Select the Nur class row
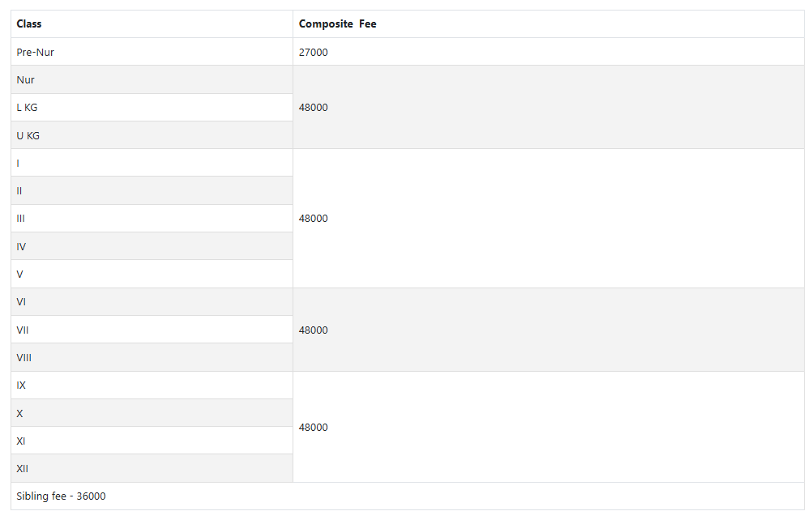The width and height of the screenshot is (812, 524). point(152,79)
